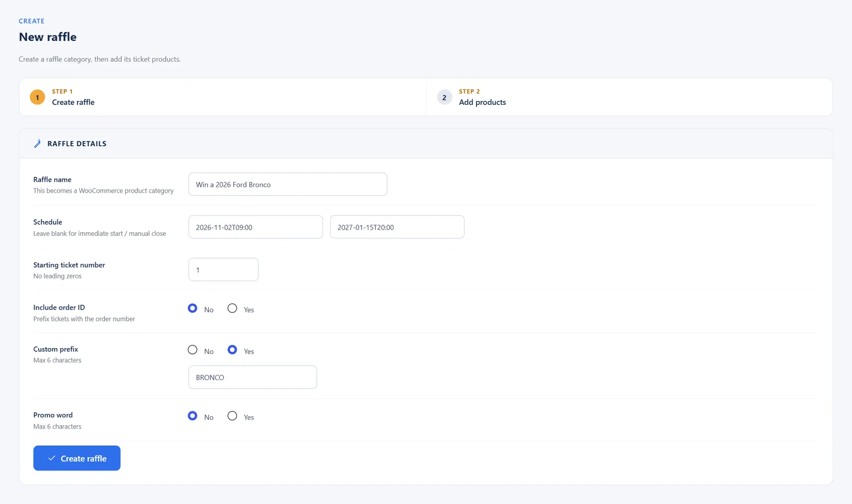852x504 pixels.
Task: Select Yes for Promo word
Action: tap(232, 416)
